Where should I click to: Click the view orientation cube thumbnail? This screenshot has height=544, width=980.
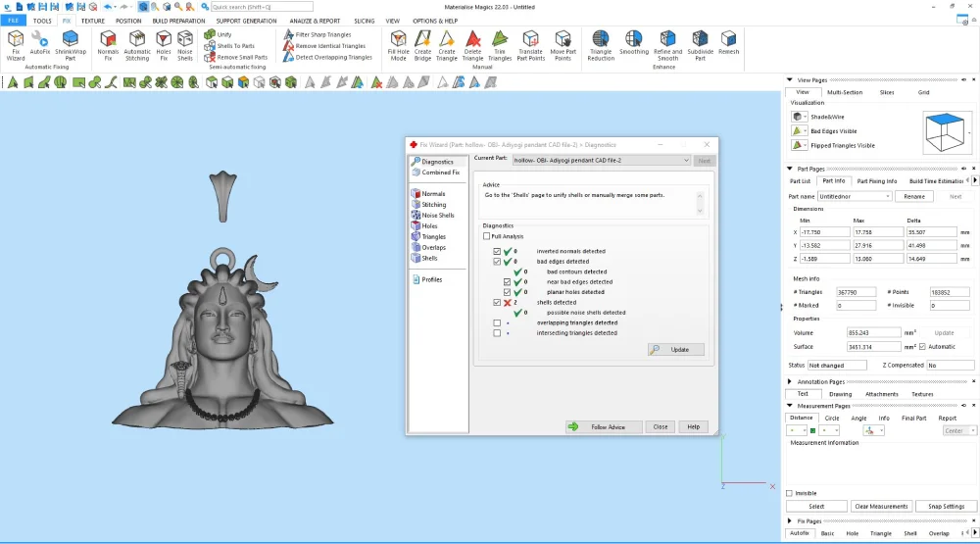tap(945, 131)
